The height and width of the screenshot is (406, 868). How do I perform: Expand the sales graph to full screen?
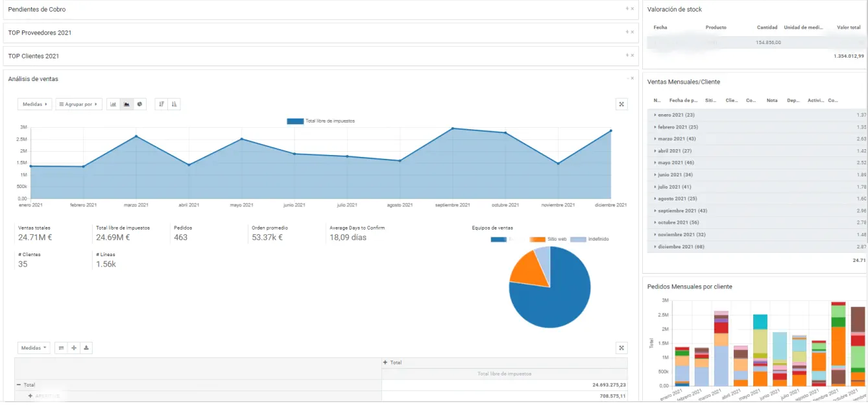[621, 104]
